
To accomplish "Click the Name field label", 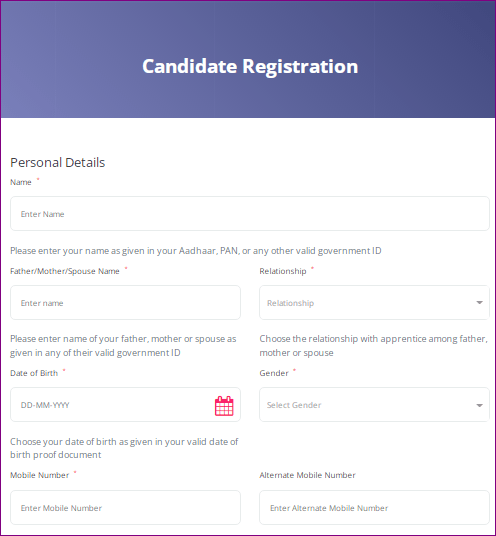I will coord(21,182).
